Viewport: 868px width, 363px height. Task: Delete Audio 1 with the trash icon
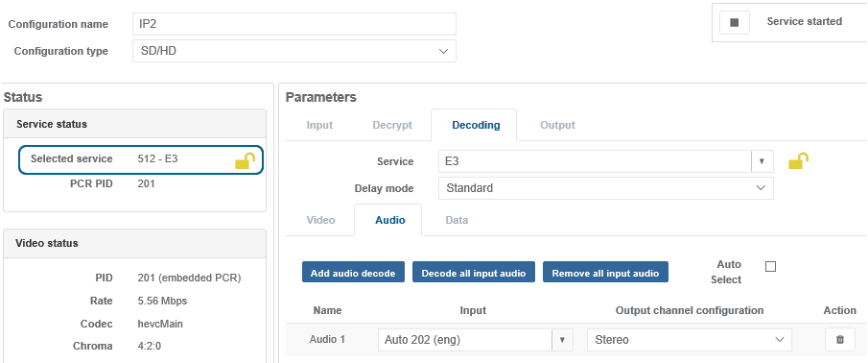840,340
